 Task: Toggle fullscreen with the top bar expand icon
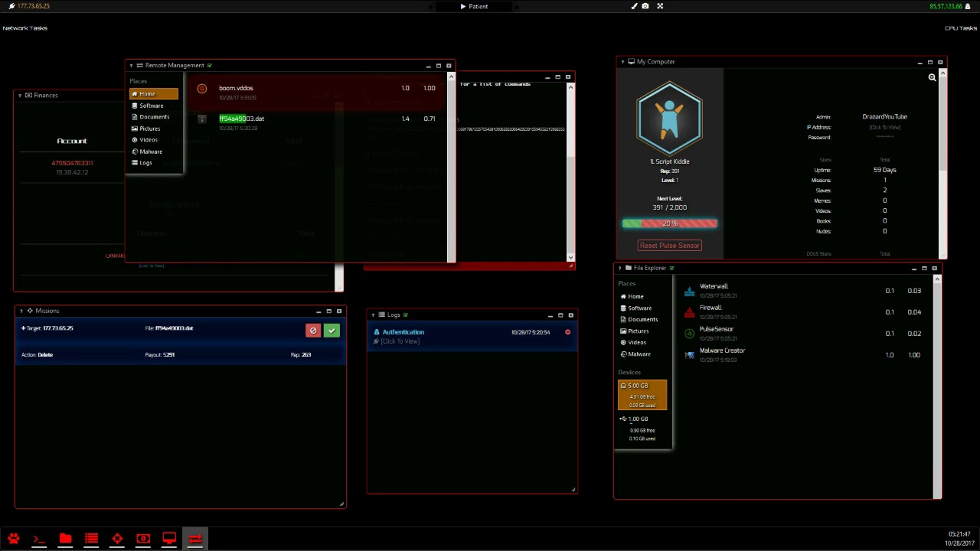(660, 6)
